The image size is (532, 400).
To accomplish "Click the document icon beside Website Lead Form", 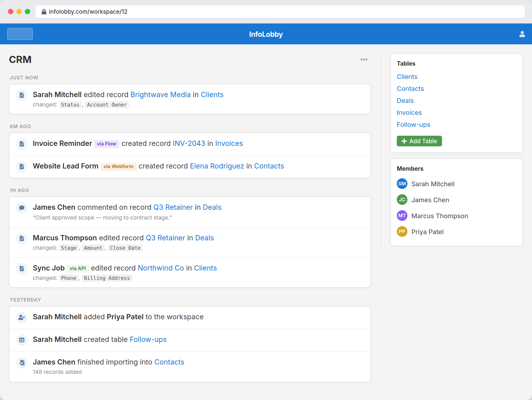I will click(x=22, y=167).
